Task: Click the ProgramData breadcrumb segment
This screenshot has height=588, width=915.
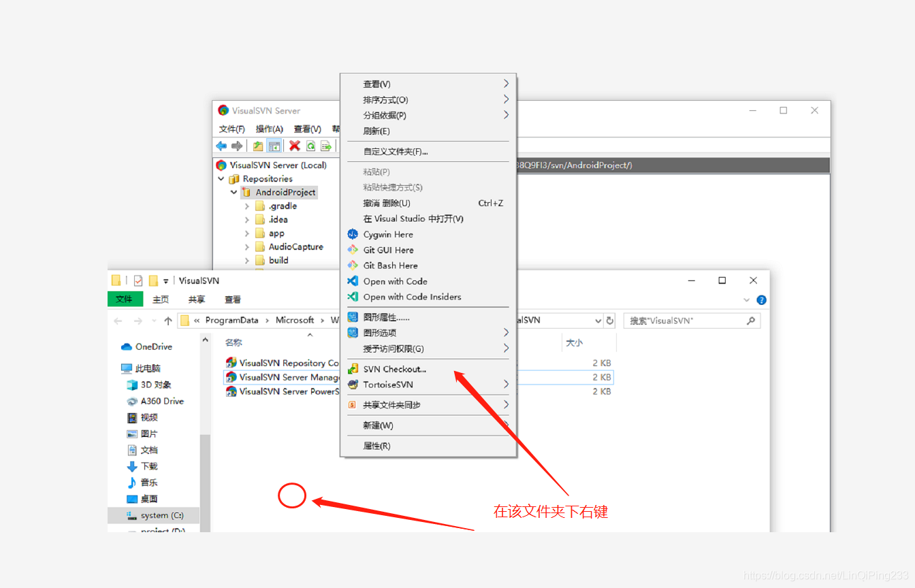Action: coord(232,320)
